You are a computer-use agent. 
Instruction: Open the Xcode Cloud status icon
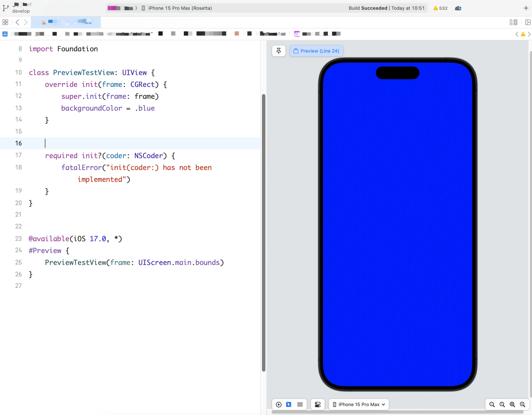tap(458, 8)
